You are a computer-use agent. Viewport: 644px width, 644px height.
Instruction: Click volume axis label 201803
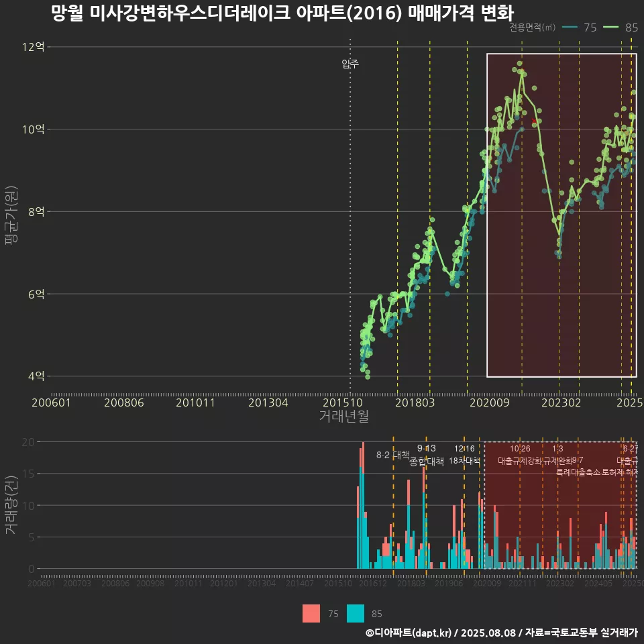coord(411,583)
